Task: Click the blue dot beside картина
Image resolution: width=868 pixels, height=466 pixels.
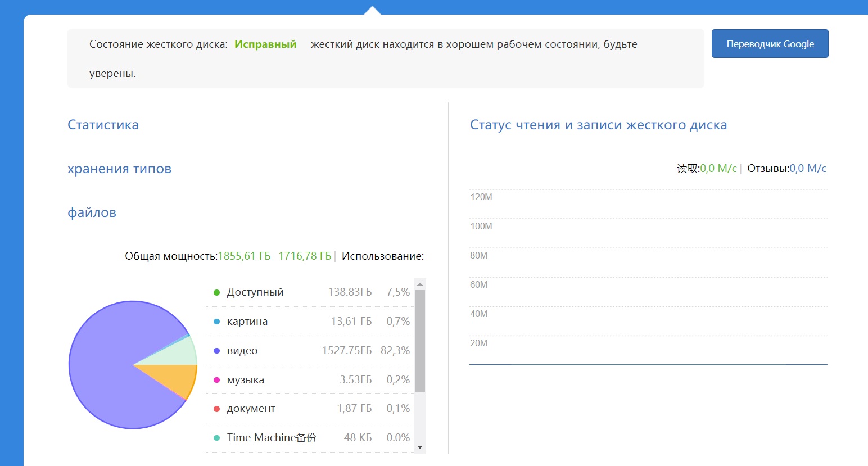Action: click(x=216, y=322)
